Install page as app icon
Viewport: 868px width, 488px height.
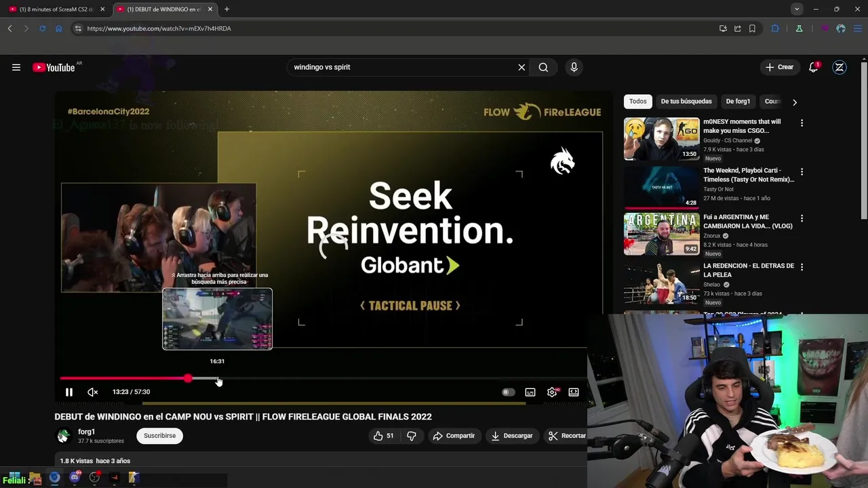point(723,28)
